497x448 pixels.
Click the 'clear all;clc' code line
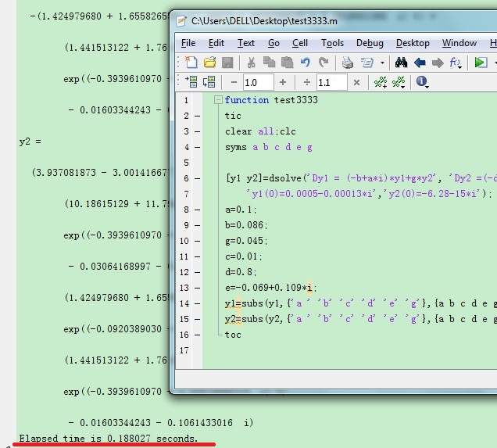(260, 131)
